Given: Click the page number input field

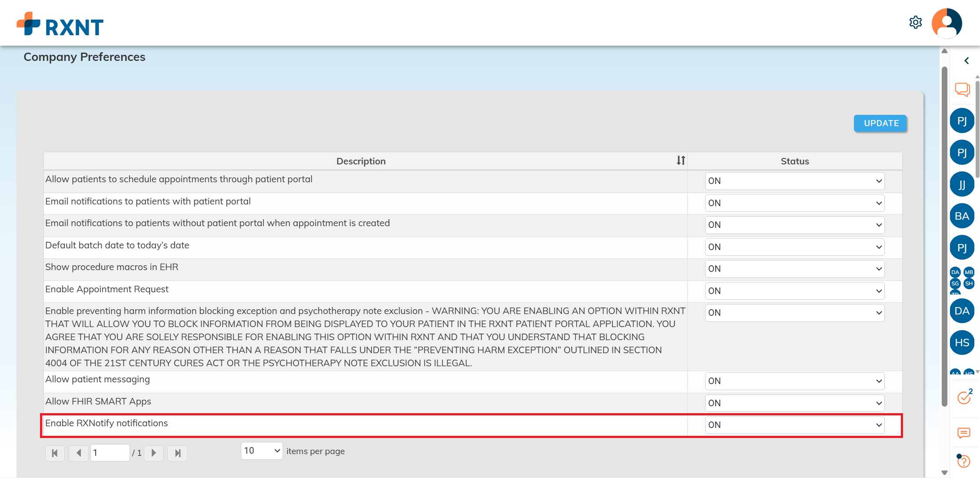Looking at the screenshot, I should click(110, 453).
